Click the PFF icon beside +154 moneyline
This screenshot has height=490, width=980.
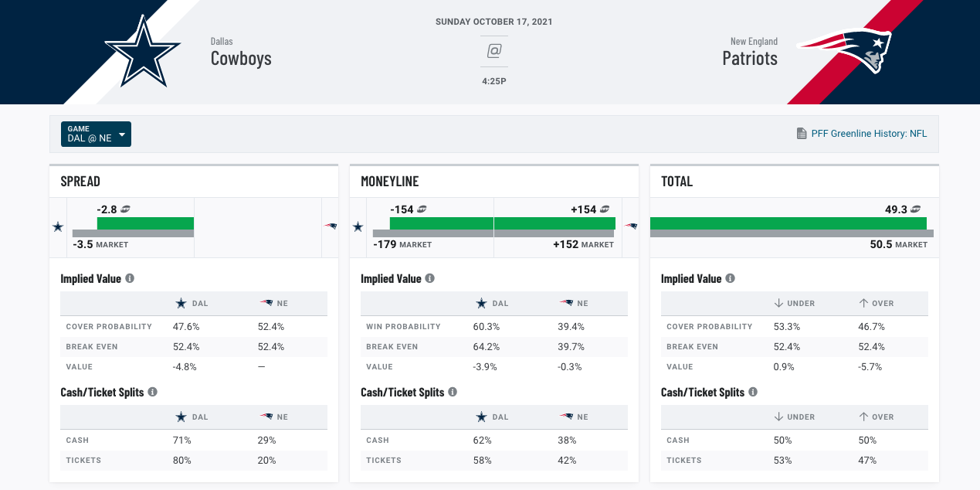[x=605, y=209]
